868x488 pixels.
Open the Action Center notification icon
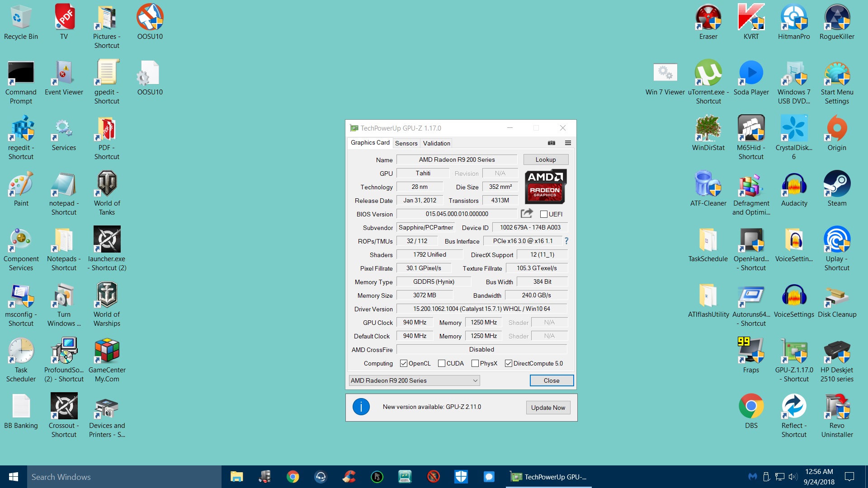[849, 477]
